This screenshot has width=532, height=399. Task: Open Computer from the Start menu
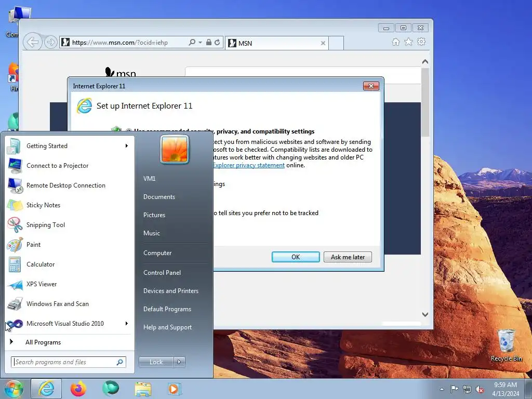[157, 253]
